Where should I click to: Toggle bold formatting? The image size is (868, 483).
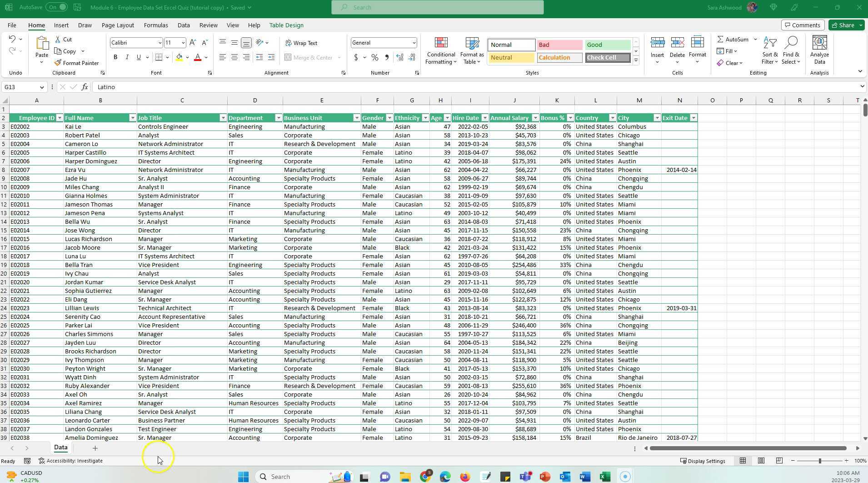point(115,57)
